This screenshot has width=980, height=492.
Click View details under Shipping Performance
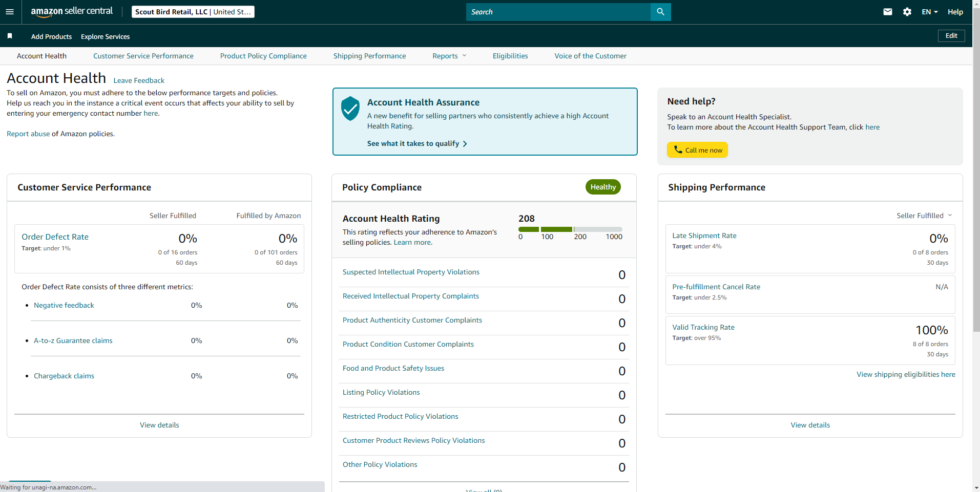[810, 425]
